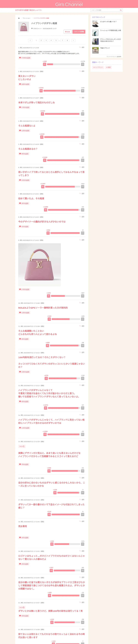138x644 pixels.
Task: Go to page 8 in the pagination
Action: (67, 40)
